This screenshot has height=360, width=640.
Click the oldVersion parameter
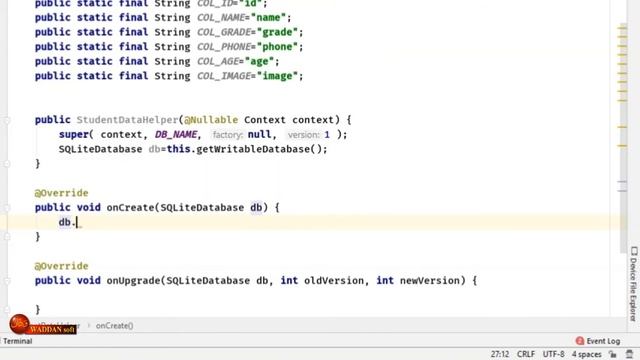coord(334,281)
